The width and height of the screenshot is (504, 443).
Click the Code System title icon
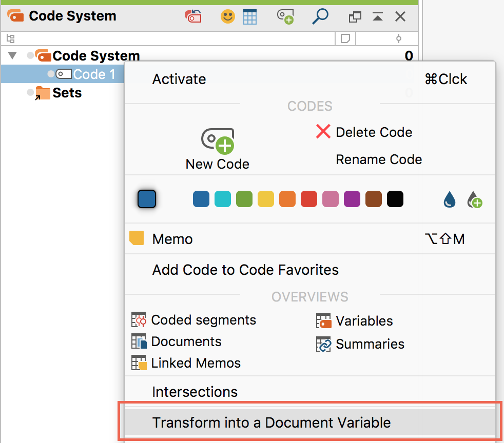(15, 16)
